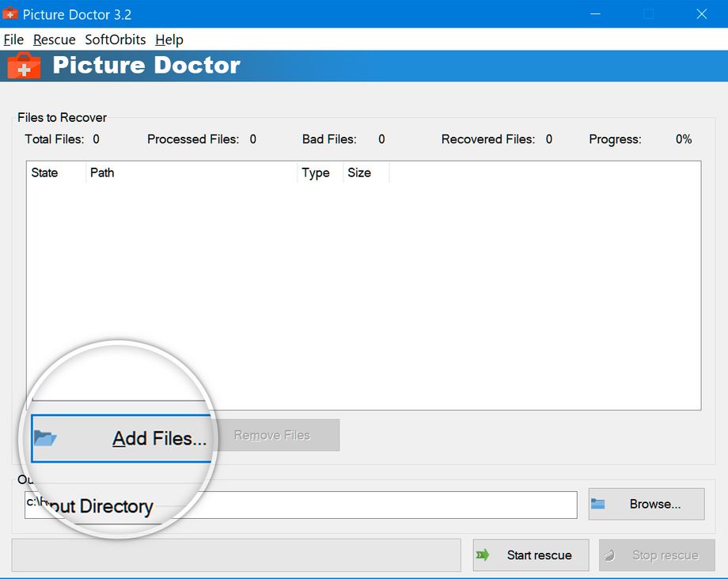728x579 pixels.
Task: Click the folder icon on Add Files
Action: 45,438
